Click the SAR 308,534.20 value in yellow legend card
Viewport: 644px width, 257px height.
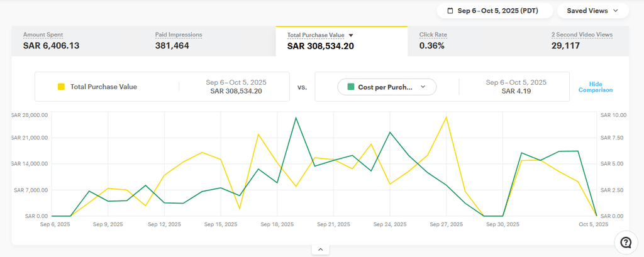(x=236, y=91)
